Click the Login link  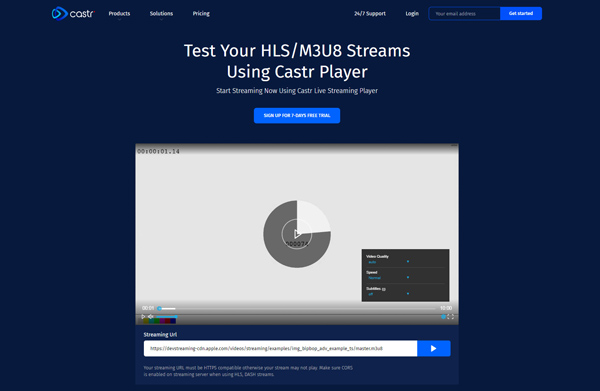pyautogui.click(x=412, y=13)
